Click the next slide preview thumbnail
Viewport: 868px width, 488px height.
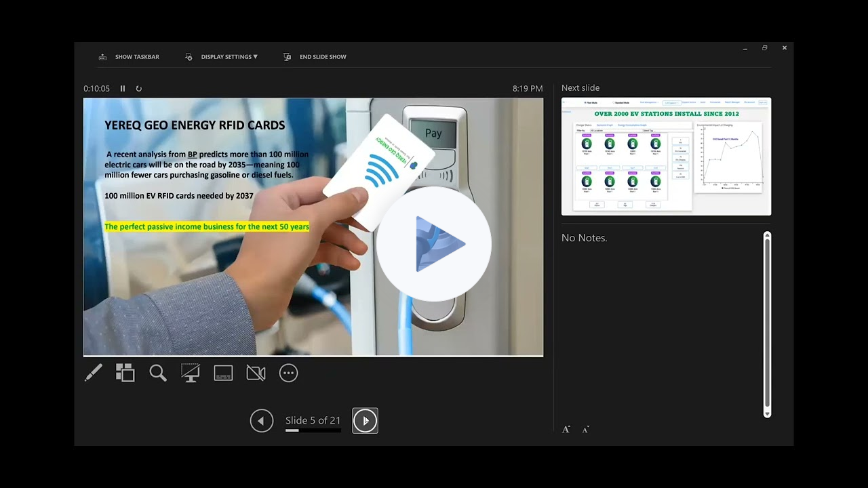[666, 157]
